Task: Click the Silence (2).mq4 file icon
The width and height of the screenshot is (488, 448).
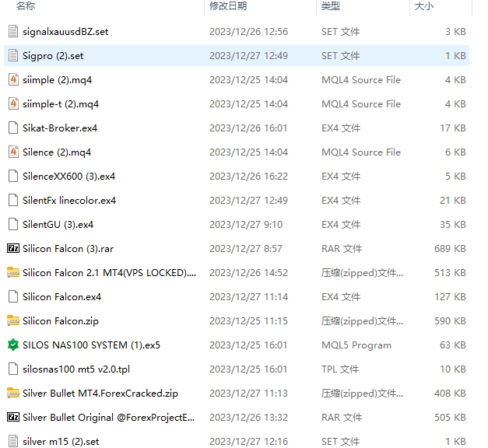Action: [12, 152]
